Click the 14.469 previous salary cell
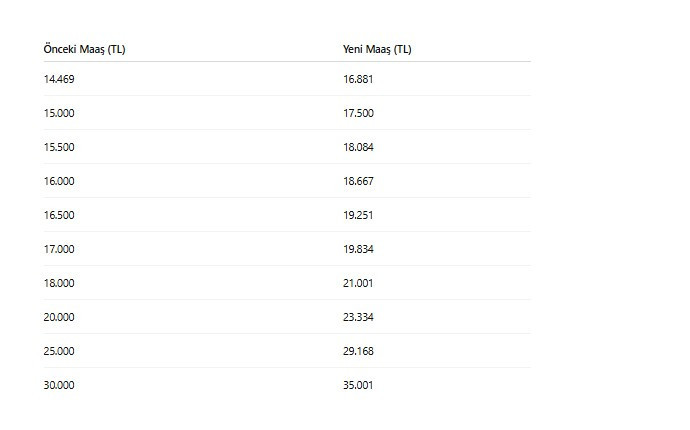This screenshot has height=430, width=690. [x=59, y=79]
